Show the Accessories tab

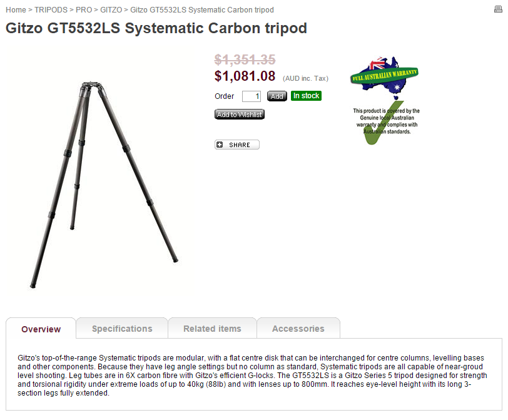click(x=298, y=329)
